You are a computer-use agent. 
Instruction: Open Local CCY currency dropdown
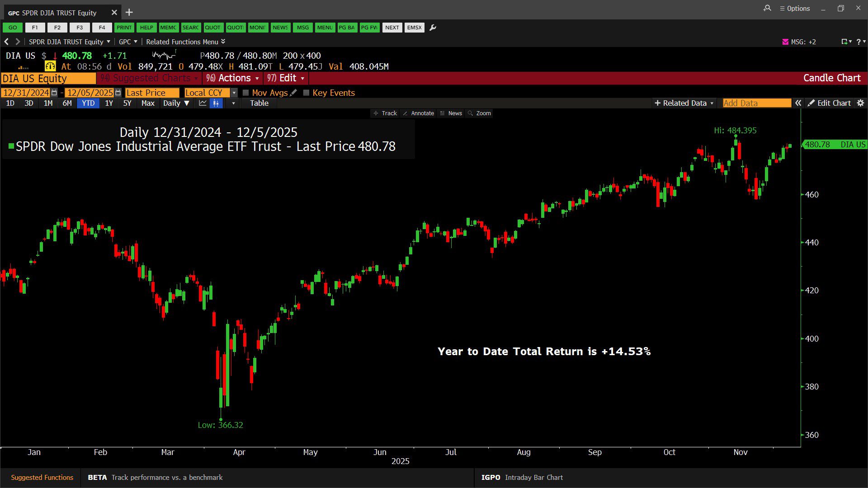click(x=234, y=93)
